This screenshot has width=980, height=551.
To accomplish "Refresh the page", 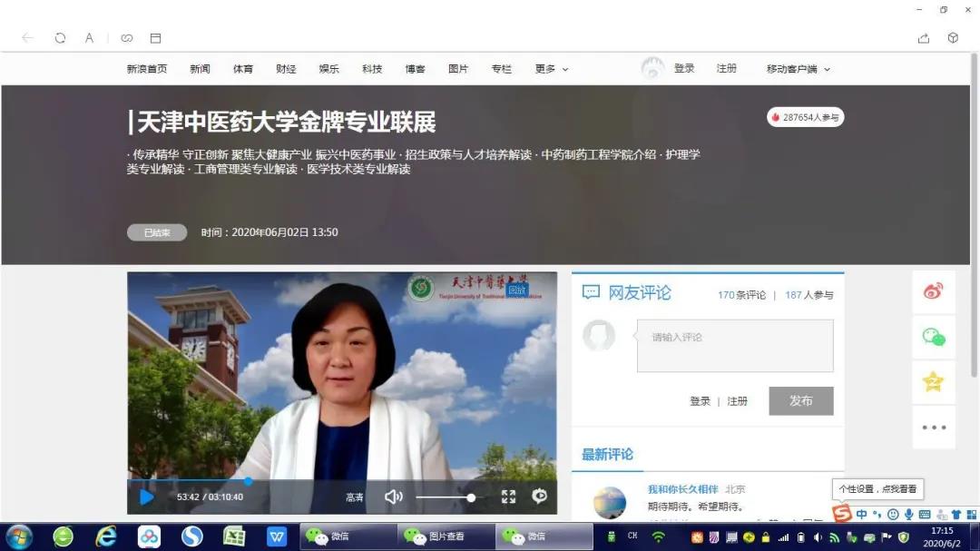I will [60, 38].
